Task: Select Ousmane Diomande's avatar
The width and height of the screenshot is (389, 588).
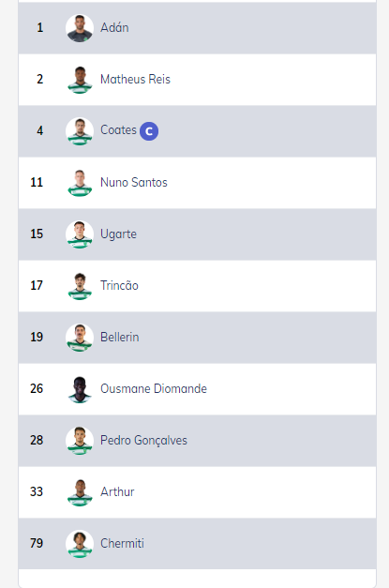Action: tap(80, 389)
